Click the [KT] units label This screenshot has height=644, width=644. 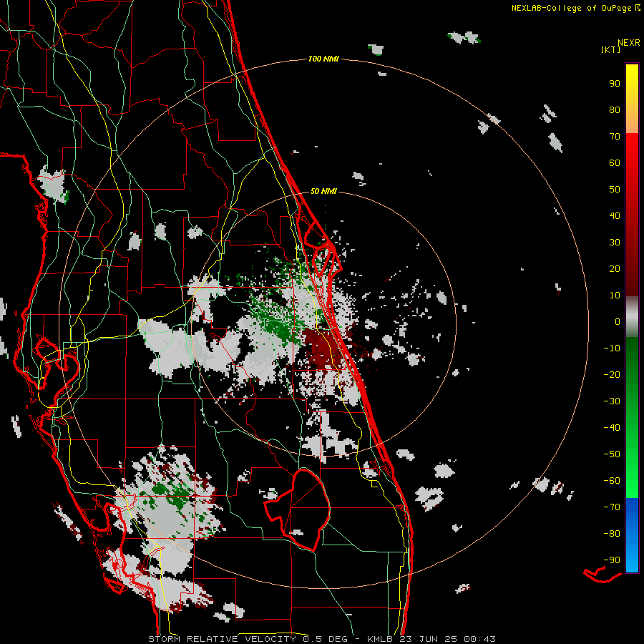tap(611, 49)
